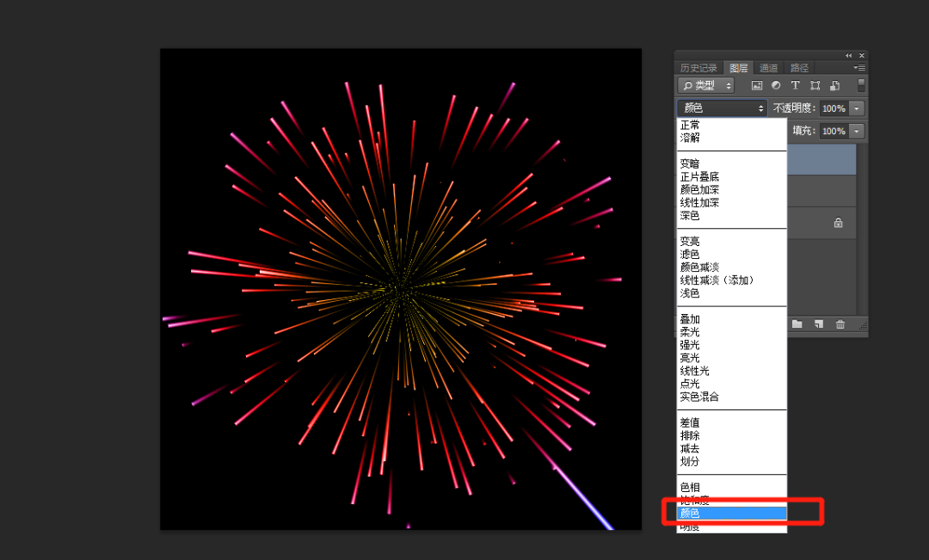Open the 不透明度 slider arrow

point(857,108)
